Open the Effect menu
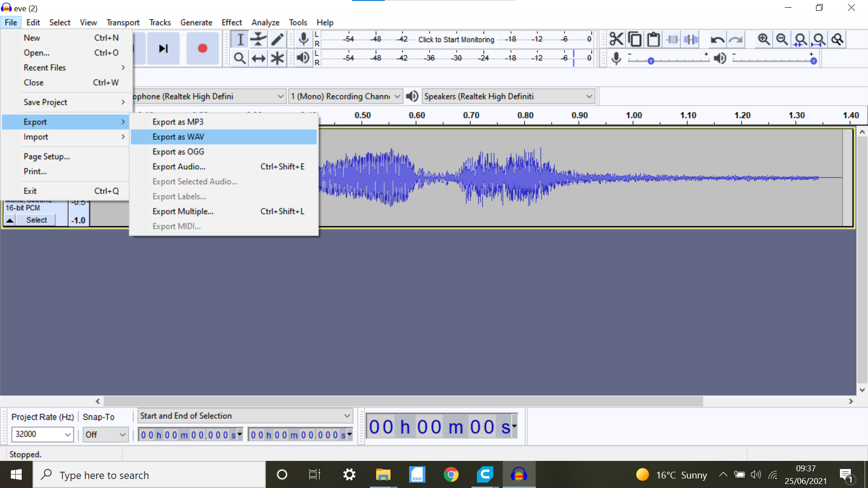Image resolution: width=868 pixels, height=488 pixels. [231, 23]
